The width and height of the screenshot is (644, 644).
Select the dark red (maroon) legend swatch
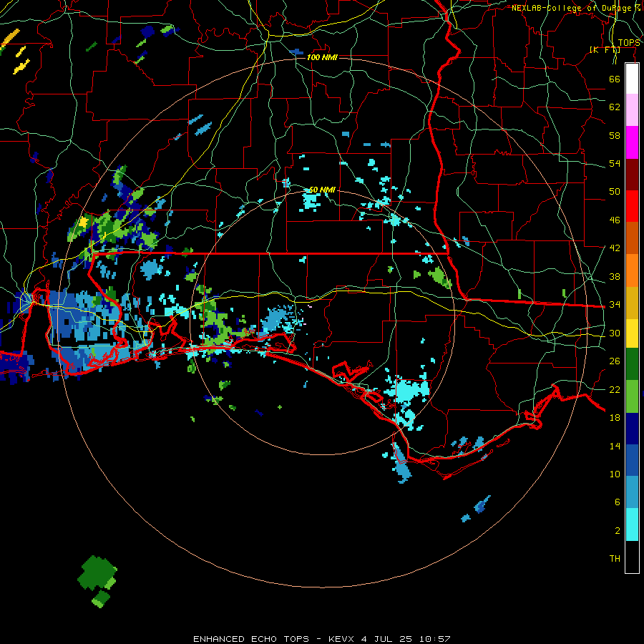[632, 175]
